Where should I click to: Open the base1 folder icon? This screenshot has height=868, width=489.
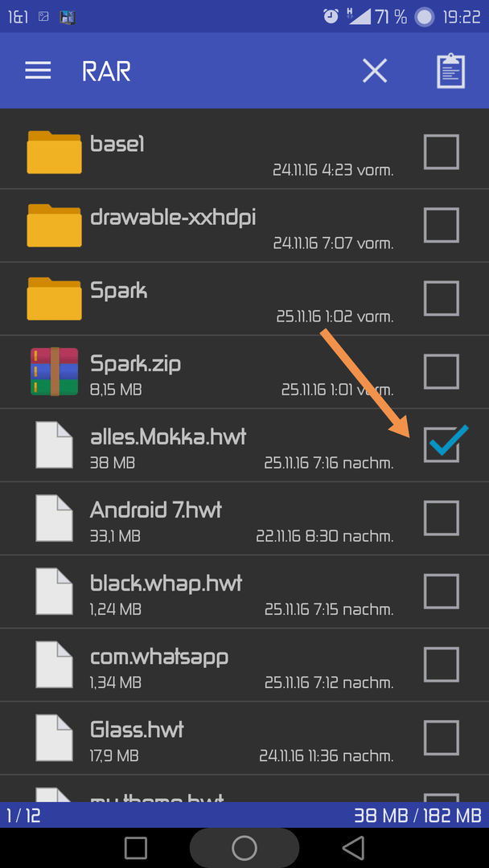(54, 152)
